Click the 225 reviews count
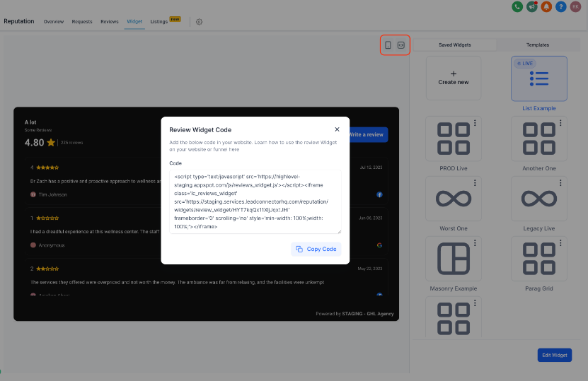This screenshot has height=381, width=588. 72,142
